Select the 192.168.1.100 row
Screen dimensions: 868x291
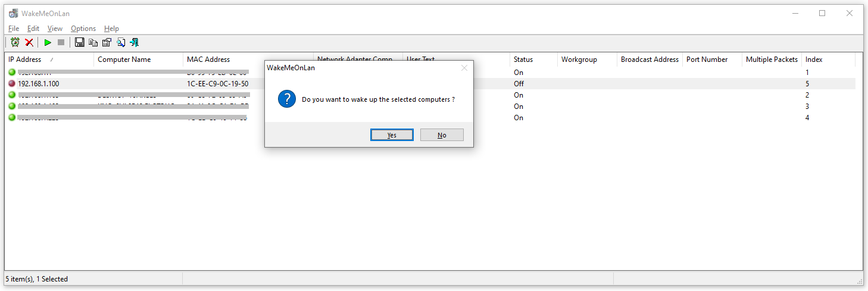(x=430, y=84)
